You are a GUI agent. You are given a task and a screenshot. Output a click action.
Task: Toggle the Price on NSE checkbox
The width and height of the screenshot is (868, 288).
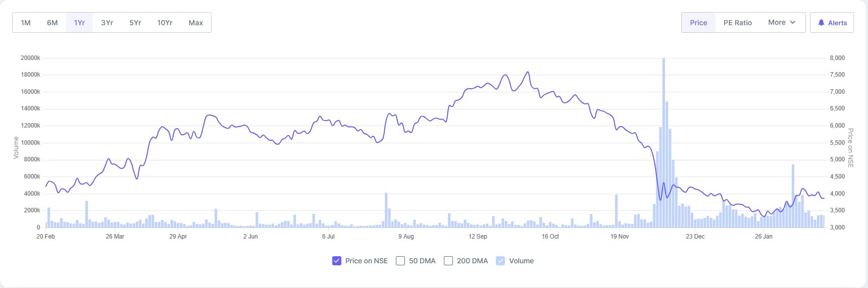coord(337,261)
